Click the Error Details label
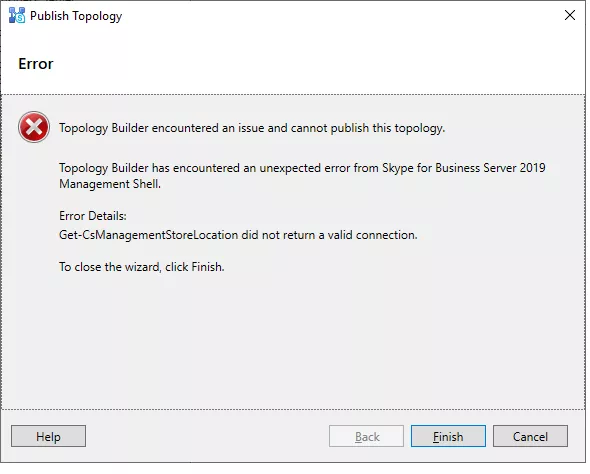 (x=93, y=216)
